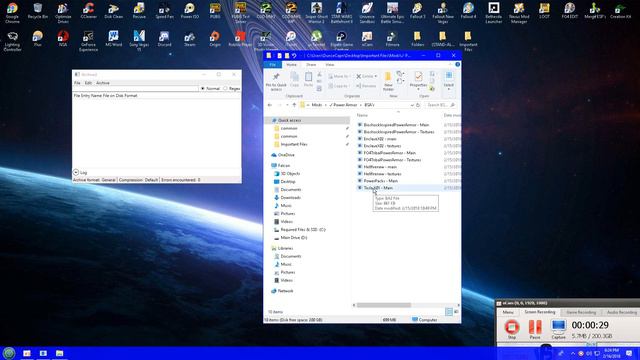Click Pin to Quick access icon
The height and width of the screenshot is (360, 640).
[x=276, y=81]
